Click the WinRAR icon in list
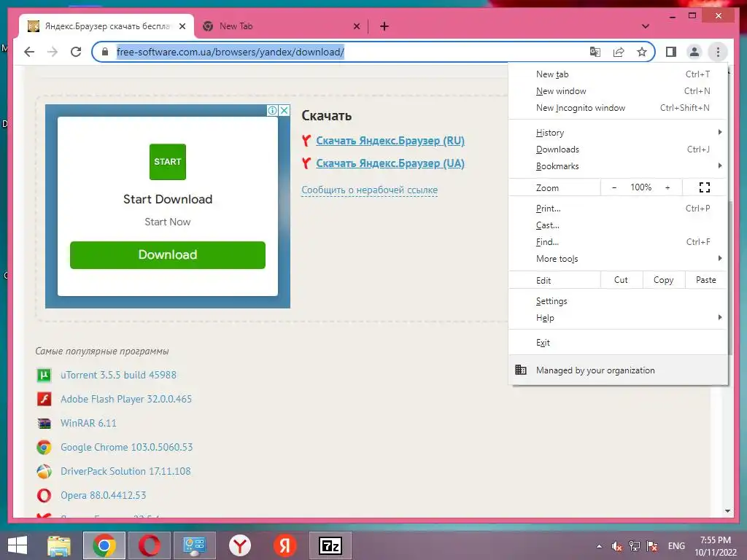The width and height of the screenshot is (747, 560). tap(44, 423)
